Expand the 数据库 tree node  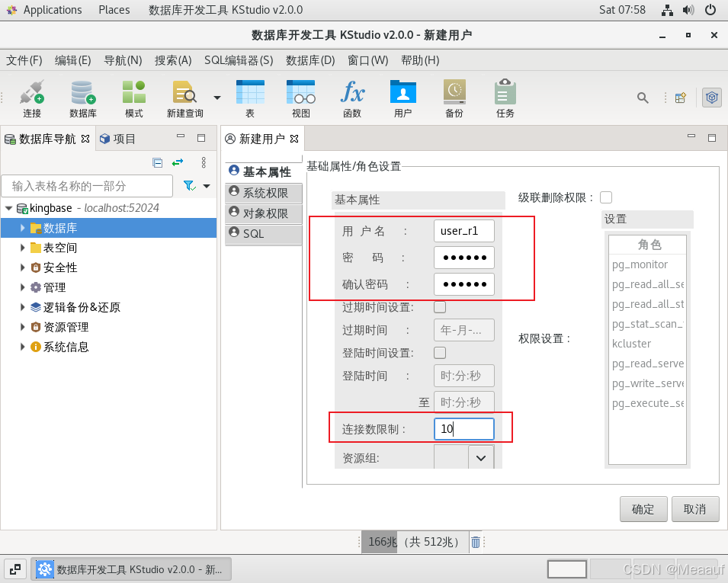(22, 228)
